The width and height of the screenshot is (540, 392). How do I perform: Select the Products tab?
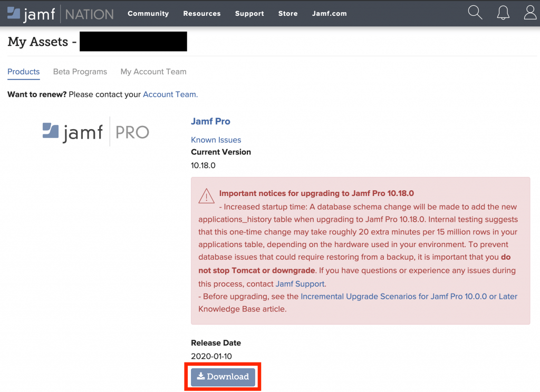(x=23, y=72)
